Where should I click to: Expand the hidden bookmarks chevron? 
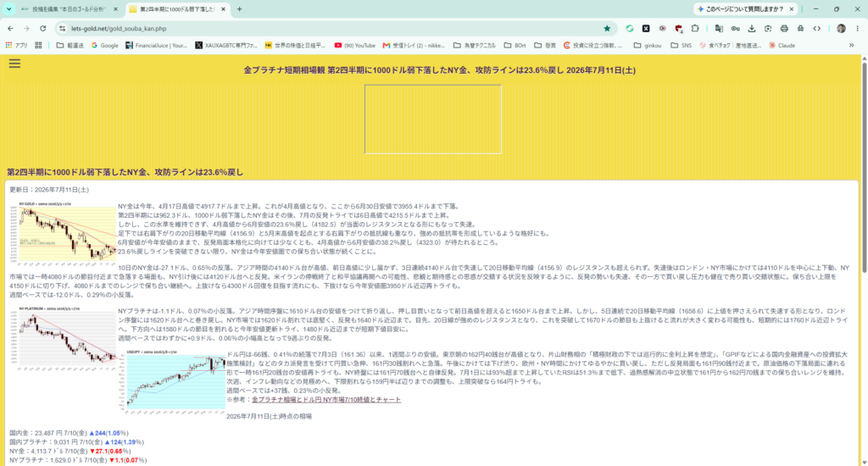(x=851, y=46)
